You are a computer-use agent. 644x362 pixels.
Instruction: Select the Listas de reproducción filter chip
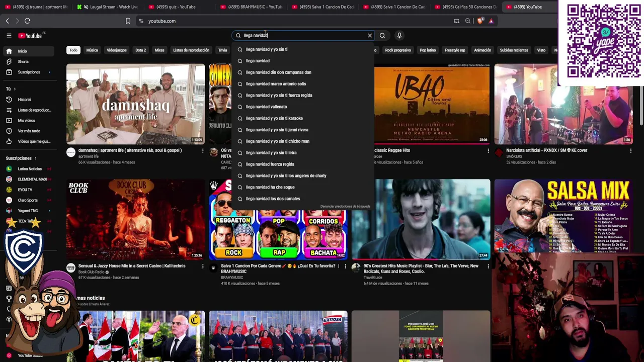191,50
